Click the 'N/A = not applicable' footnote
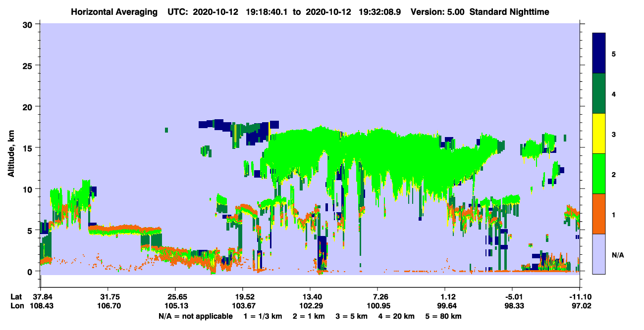This screenshot has height=330, width=644. click(195, 316)
